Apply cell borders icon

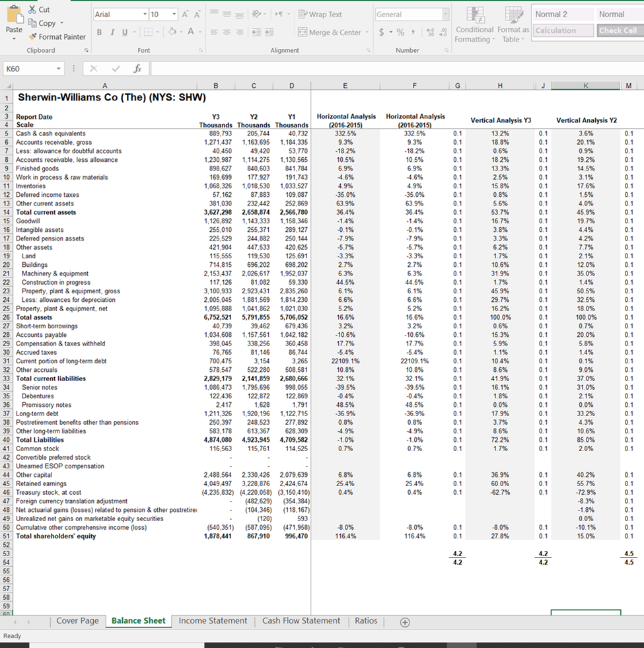click(148, 32)
